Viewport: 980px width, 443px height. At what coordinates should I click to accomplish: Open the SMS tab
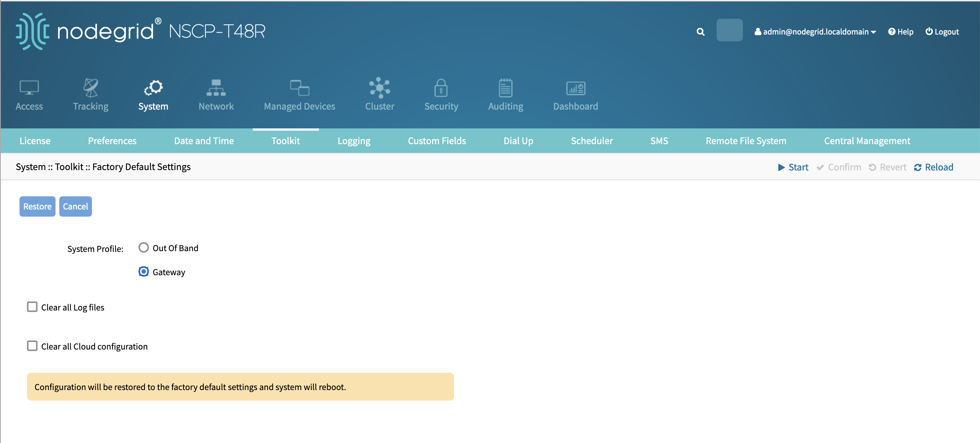659,141
